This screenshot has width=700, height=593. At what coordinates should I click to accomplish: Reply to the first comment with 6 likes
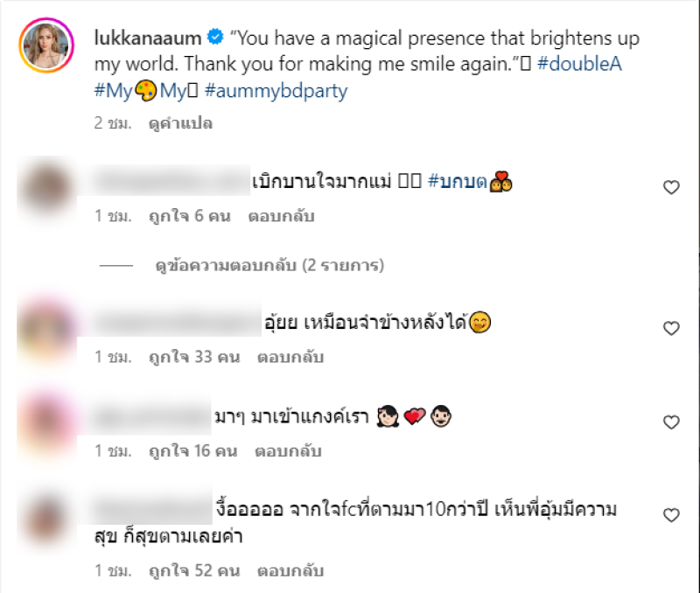[281, 216]
